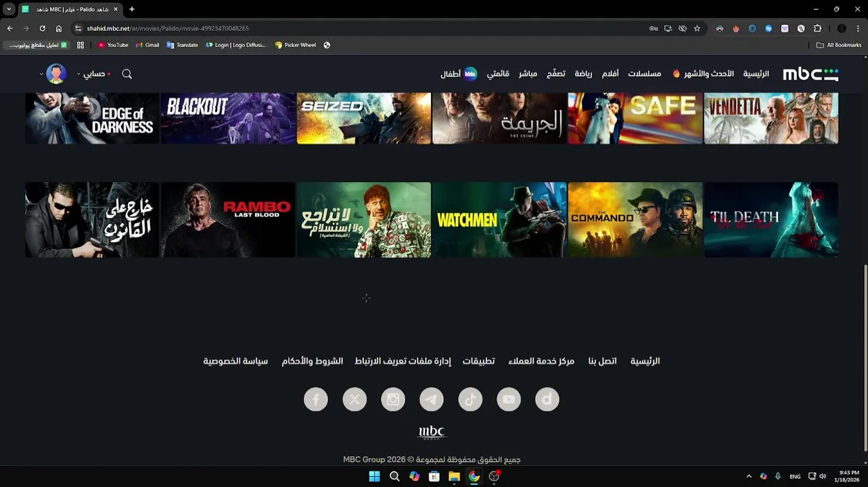Viewport: 868px width, 487px height.
Task: Click the اتصل بنا footer link
Action: [602, 361]
